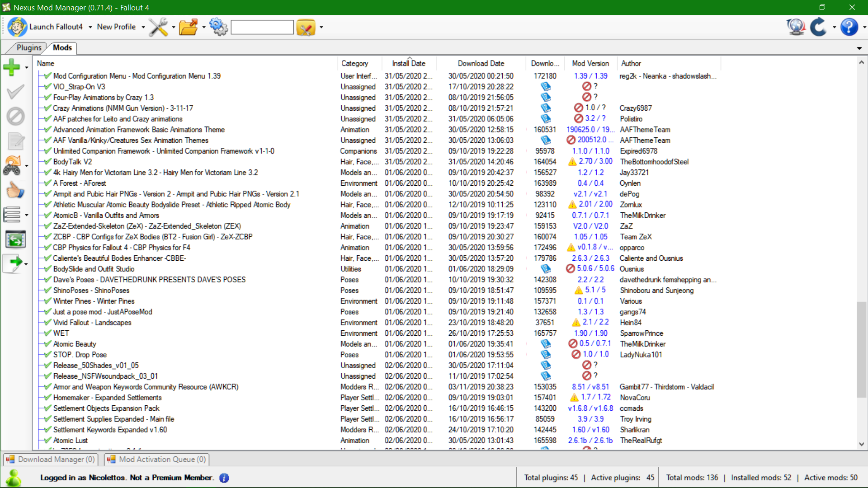Click the download icon for Atomic Beauty row

click(546, 344)
